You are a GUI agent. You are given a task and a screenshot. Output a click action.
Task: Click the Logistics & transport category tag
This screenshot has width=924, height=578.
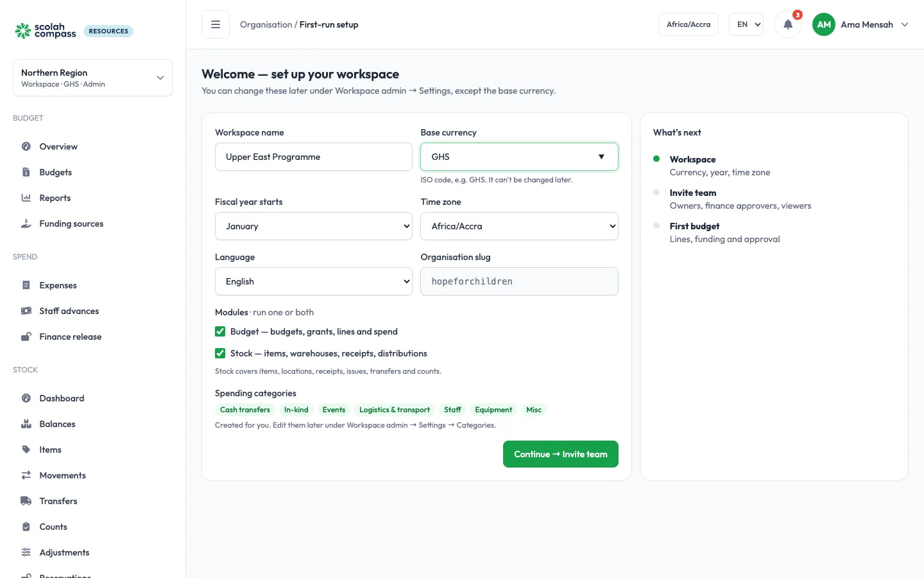395,410
